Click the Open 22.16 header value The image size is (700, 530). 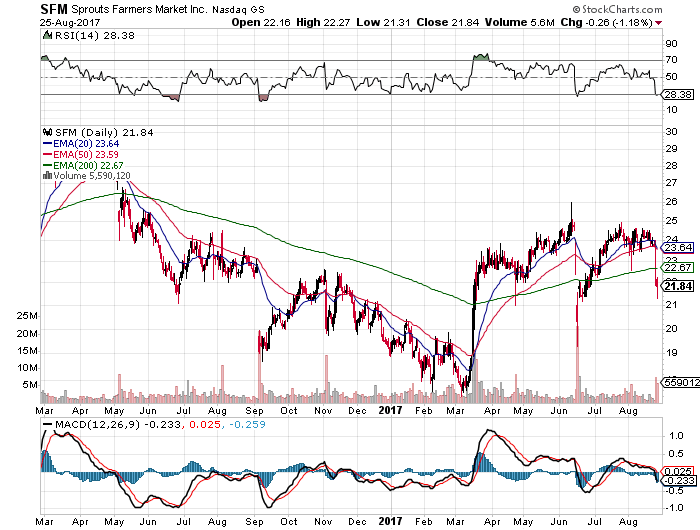tap(261, 22)
